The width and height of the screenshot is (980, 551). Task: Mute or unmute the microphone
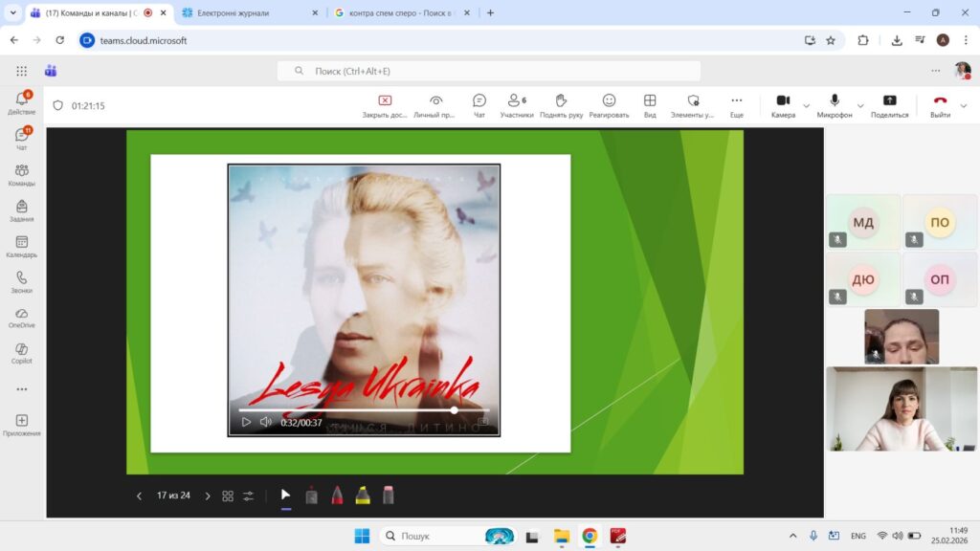835,104
